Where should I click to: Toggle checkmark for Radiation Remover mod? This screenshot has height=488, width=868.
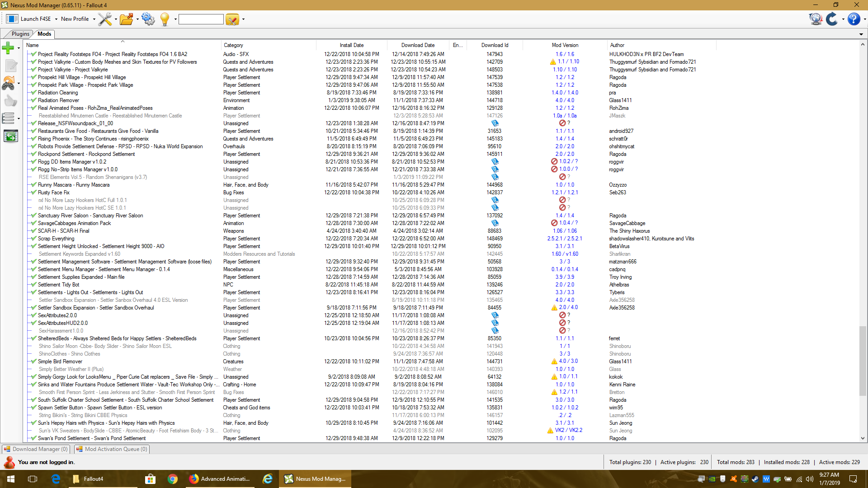(33, 100)
